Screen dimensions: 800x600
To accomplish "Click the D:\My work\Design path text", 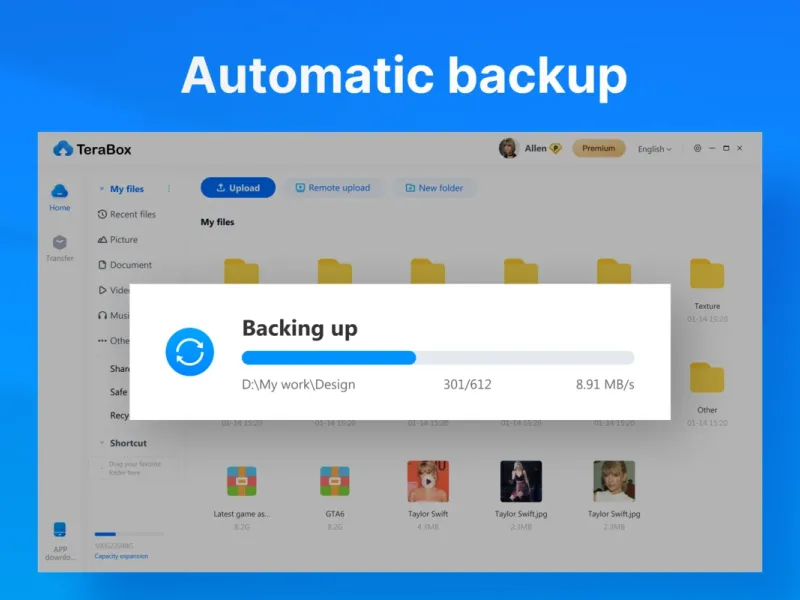I will click(x=298, y=385).
